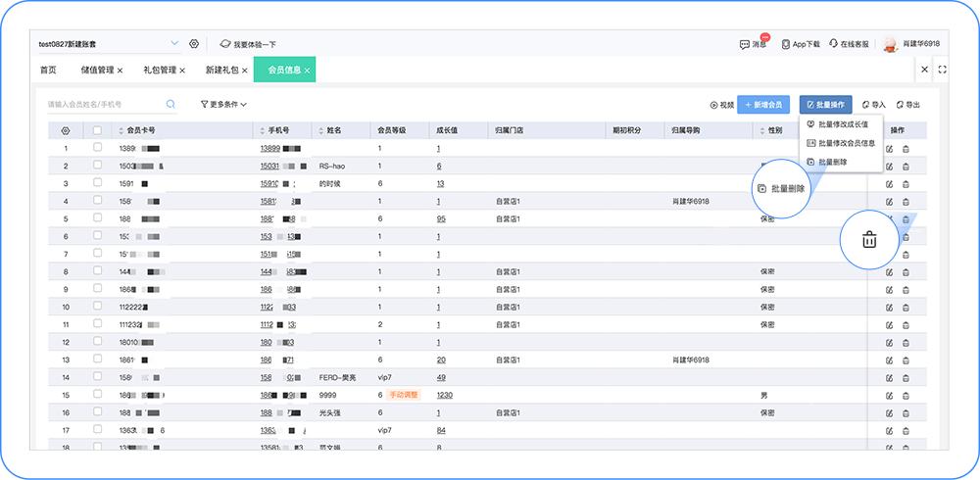Delete the member in row 4
Image resolution: width=980 pixels, height=480 pixels.
[906, 202]
